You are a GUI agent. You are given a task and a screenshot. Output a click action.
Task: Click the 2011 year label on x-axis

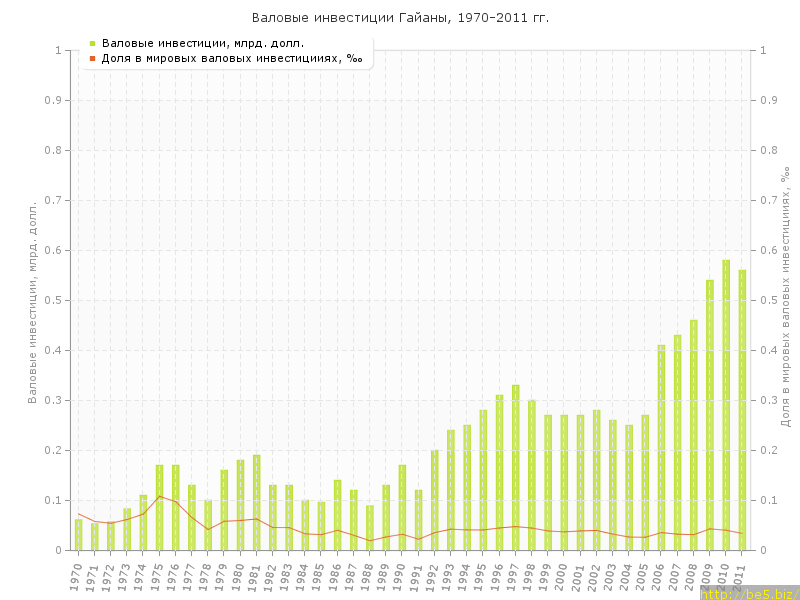(x=741, y=576)
